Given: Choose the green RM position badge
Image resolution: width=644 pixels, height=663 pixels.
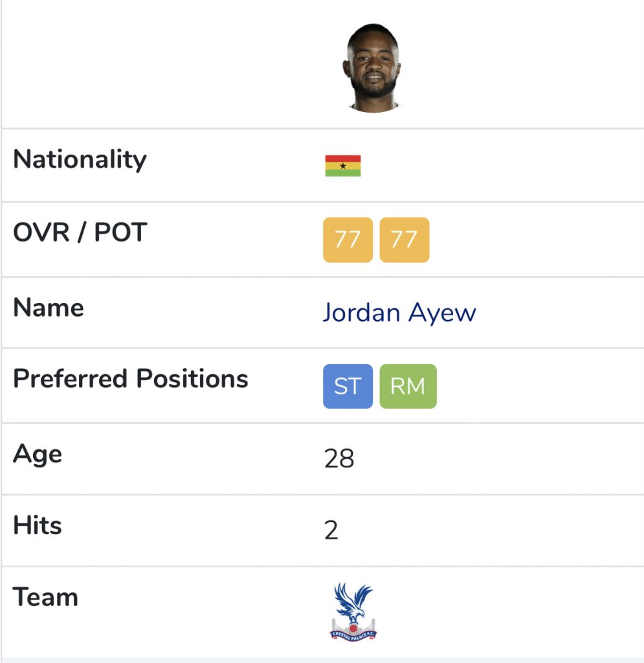Looking at the screenshot, I should 408,386.
